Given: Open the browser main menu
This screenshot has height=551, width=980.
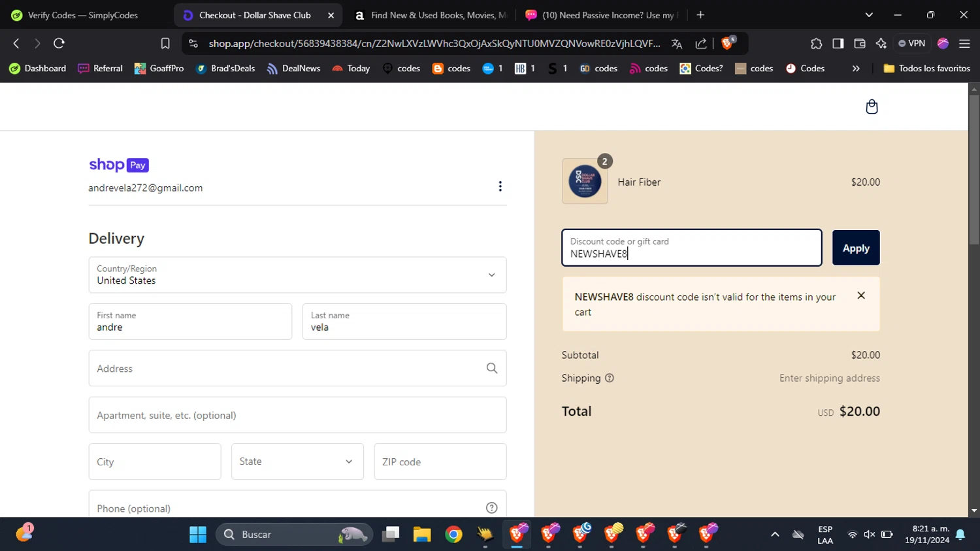Looking at the screenshot, I should point(964,43).
